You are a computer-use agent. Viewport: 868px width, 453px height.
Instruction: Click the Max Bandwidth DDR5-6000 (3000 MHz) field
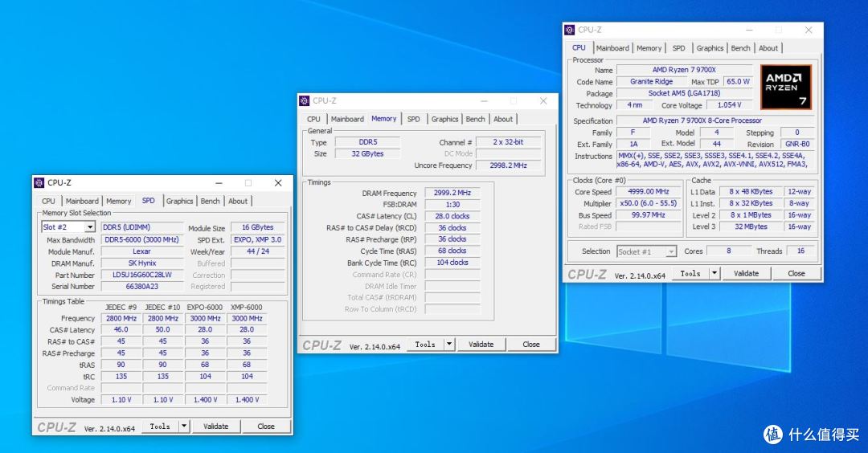point(142,239)
